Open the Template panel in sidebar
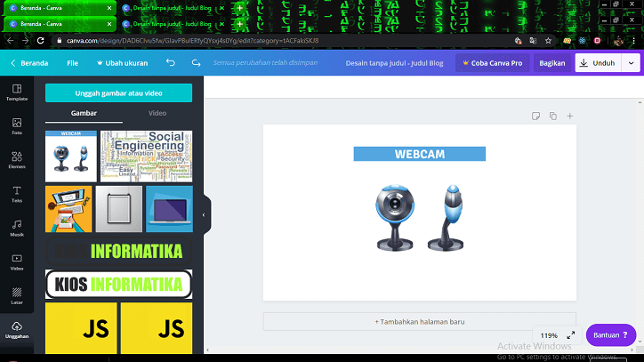 pos(17,93)
